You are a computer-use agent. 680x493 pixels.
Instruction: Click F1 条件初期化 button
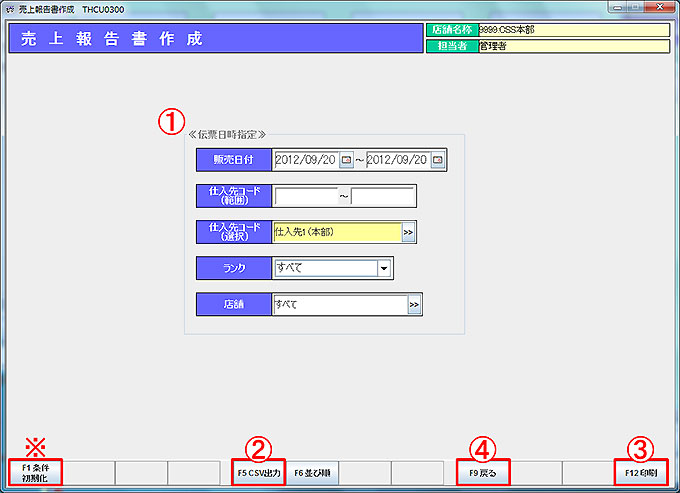pyautogui.click(x=36, y=473)
